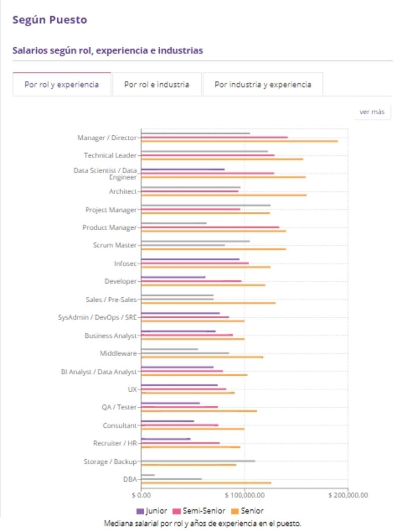Click the Senior bar for QA / Tester
Viewport: 402px width, 532px height.
pos(199,411)
